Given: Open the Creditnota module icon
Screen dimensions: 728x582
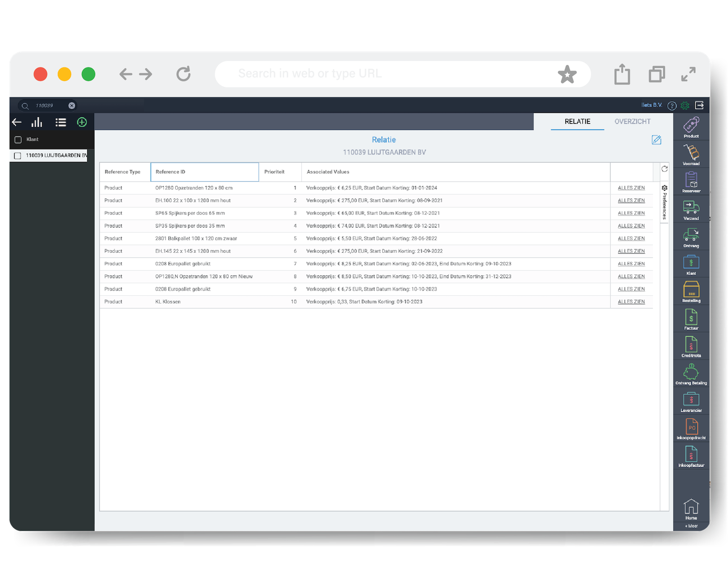Looking at the screenshot, I should coord(691,347).
